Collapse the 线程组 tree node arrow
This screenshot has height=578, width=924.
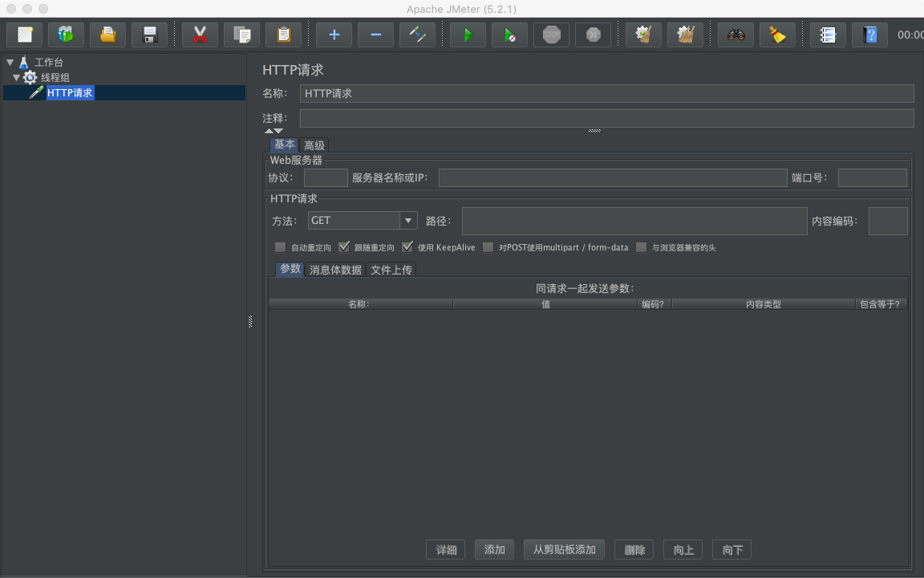[x=17, y=77]
